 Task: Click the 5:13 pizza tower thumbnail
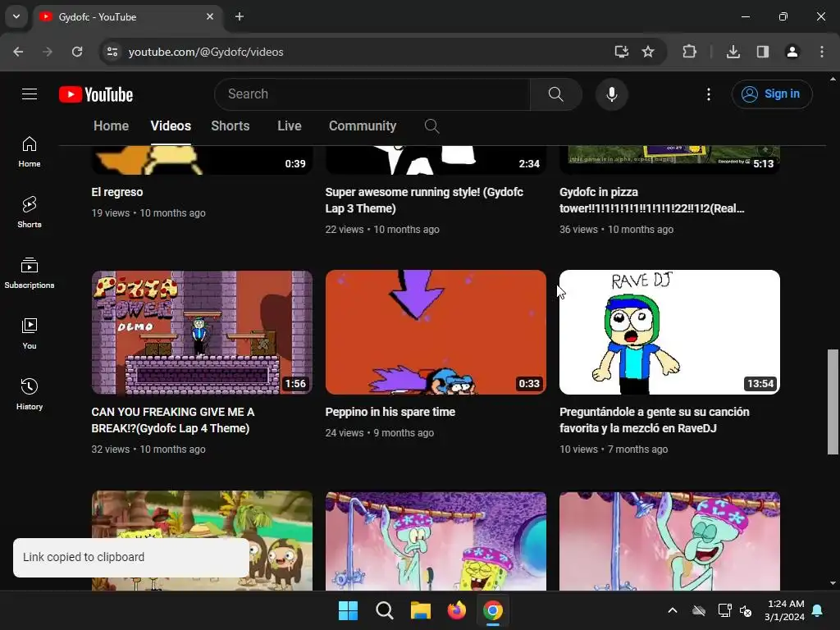669,160
